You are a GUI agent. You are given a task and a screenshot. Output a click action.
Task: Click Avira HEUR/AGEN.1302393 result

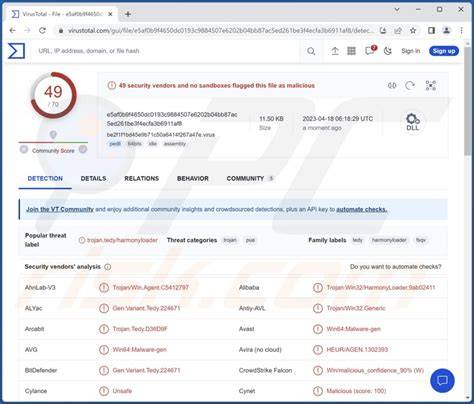[x=357, y=350]
